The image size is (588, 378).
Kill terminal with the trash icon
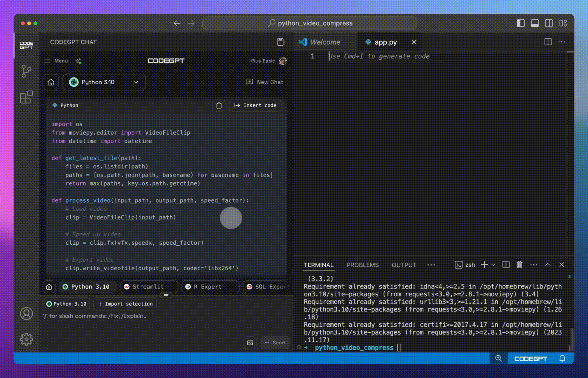[519, 265]
